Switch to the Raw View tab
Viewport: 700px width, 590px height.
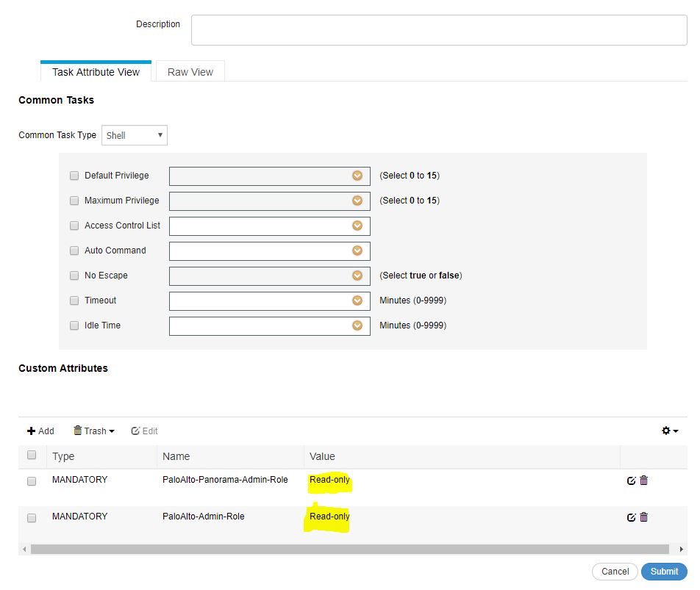point(190,71)
